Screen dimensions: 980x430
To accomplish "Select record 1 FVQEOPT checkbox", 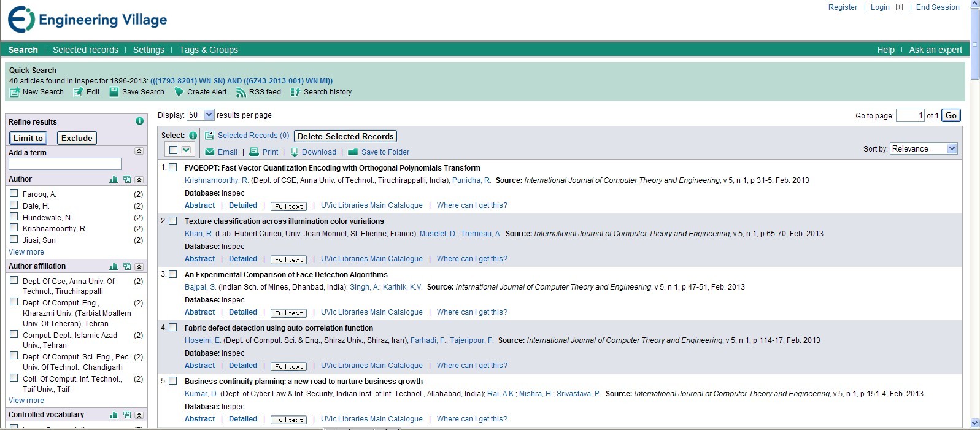I will 173,167.
